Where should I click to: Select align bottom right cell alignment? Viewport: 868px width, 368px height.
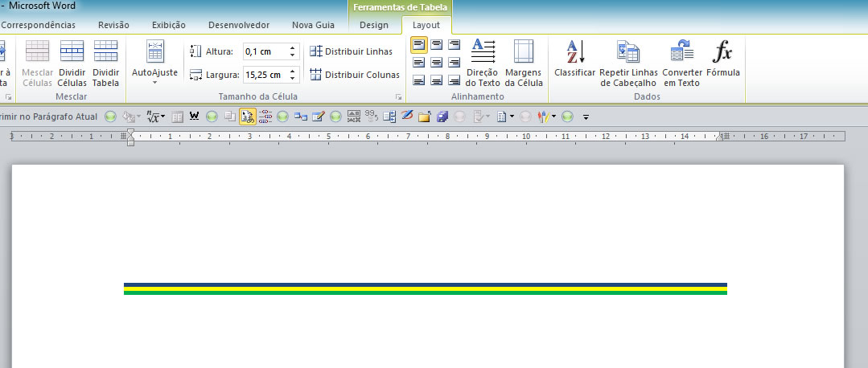pos(454,80)
